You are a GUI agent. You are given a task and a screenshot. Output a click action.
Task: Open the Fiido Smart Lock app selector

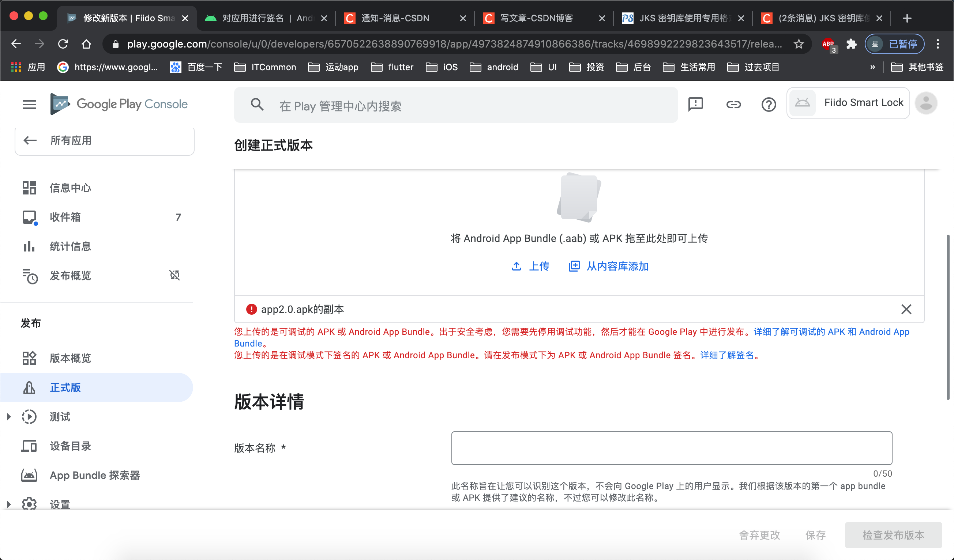[x=848, y=103]
